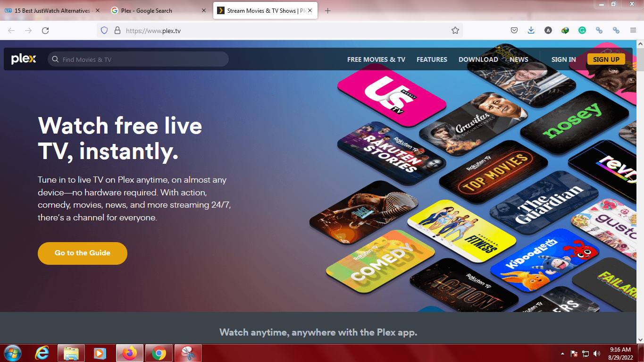The image size is (644, 362).
Task: Focus the Find Movies & TV search field
Action: coord(138,59)
